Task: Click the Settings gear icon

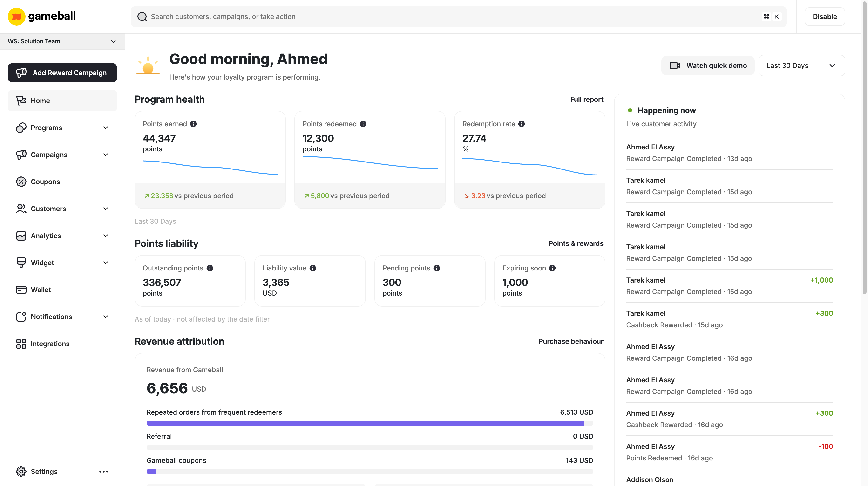Action: pyautogui.click(x=21, y=472)
